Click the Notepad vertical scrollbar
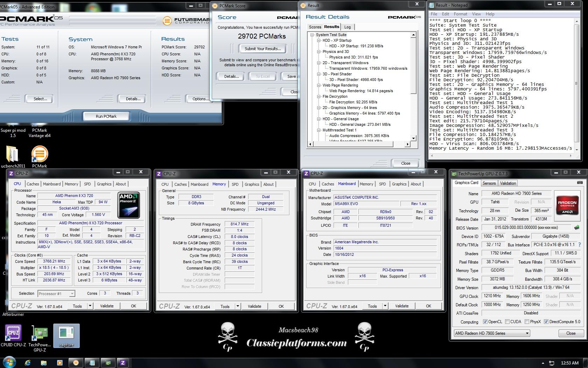The image size is (588, 368). point(577,84)
